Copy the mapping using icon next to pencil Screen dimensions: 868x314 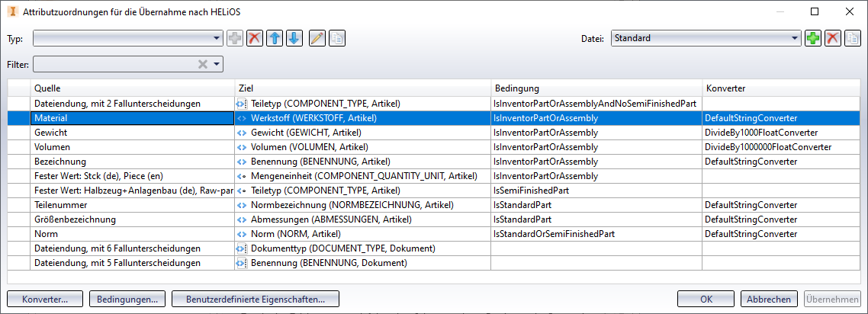pyautogui.click(x=336, y=38)
